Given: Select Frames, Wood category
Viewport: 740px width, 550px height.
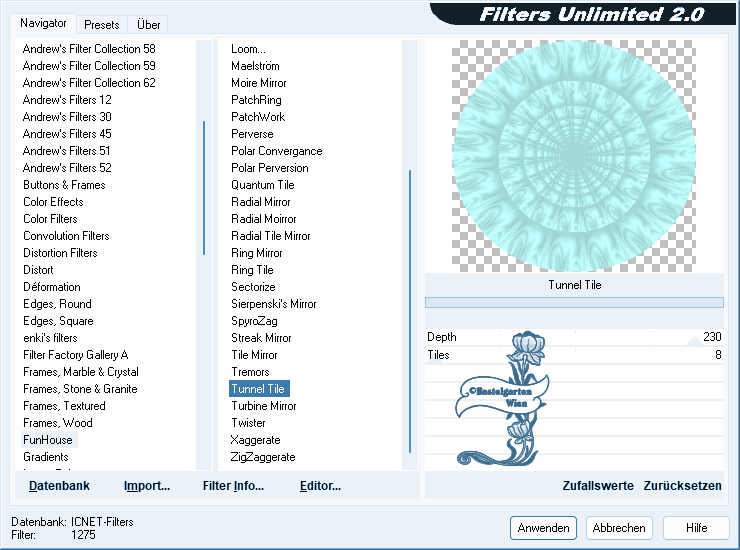Looking at the screenshot, I should point(58,423).
